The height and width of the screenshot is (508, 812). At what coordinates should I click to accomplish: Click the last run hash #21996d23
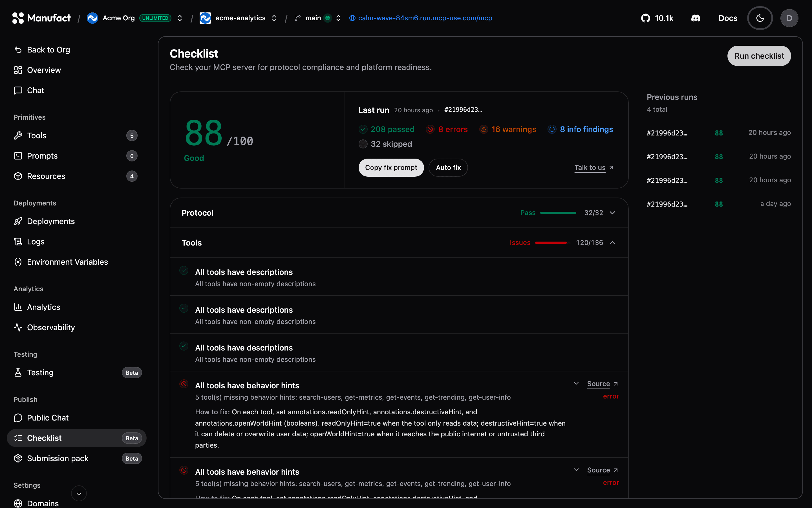pos(463,110)
